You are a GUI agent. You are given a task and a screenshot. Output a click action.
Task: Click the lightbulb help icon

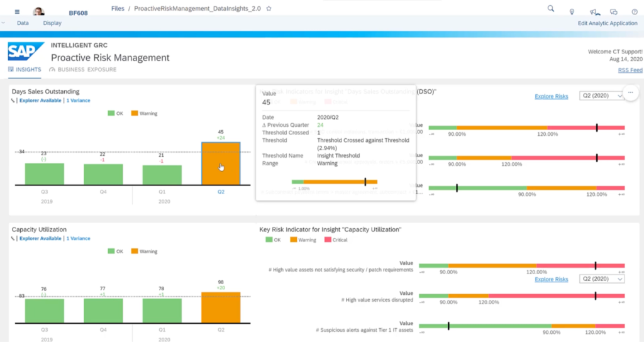[572, 12]
